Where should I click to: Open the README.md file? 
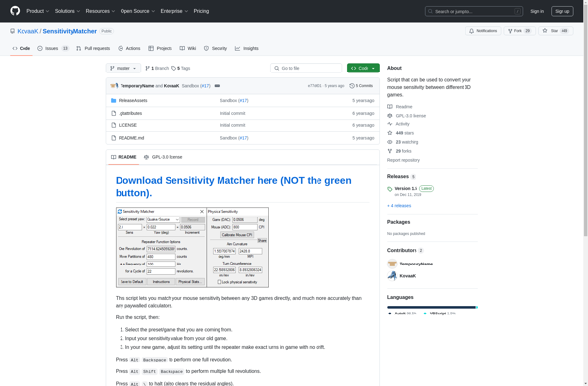coord(131,138)
